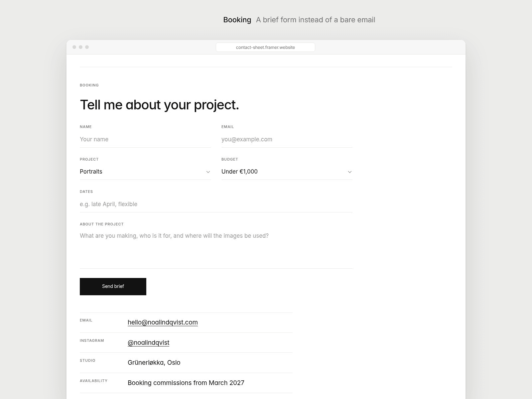Open the Budget dropdown showing Under €1,000
Screen dimensions: 532x399
(x=287, y=172)
